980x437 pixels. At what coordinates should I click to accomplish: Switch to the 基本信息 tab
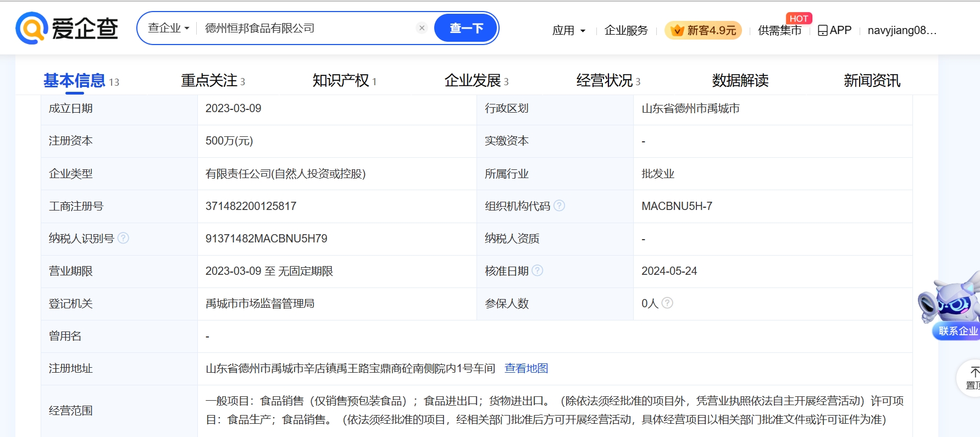81,81
